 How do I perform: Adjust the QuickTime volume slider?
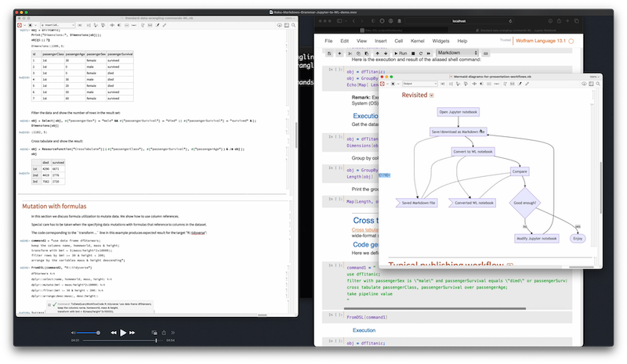pyautogui.click(x=88, y=333)
